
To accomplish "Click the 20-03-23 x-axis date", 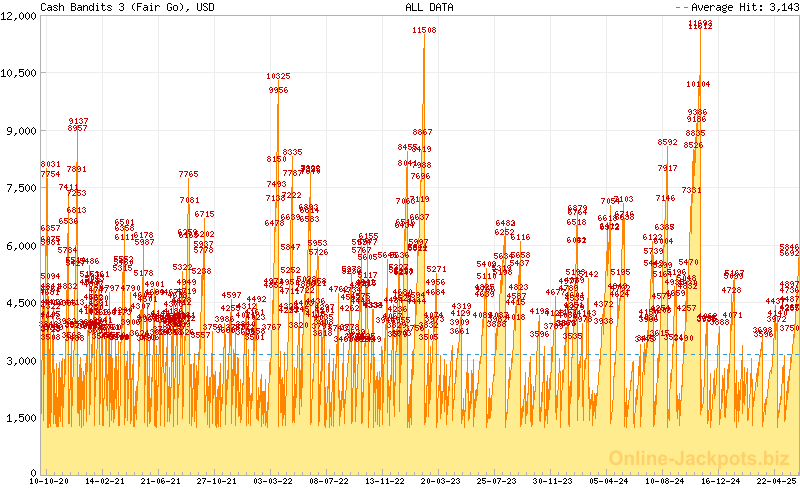I will [x=440, y=481].
